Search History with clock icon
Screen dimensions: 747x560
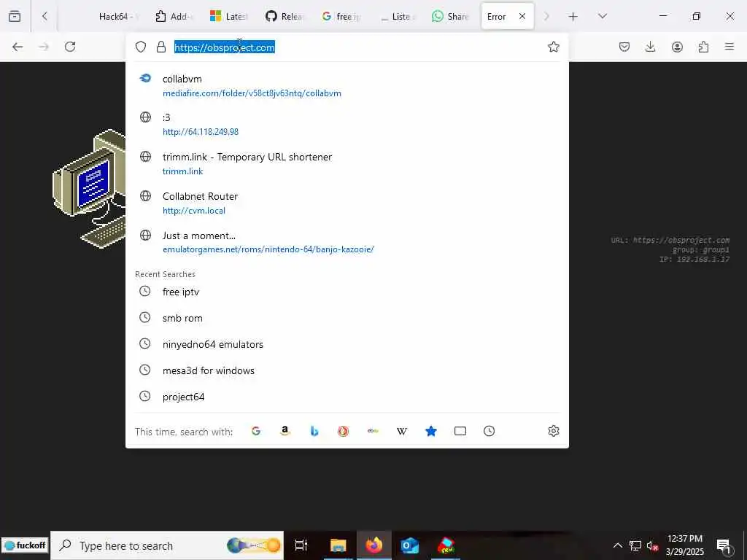pos(489,431)
